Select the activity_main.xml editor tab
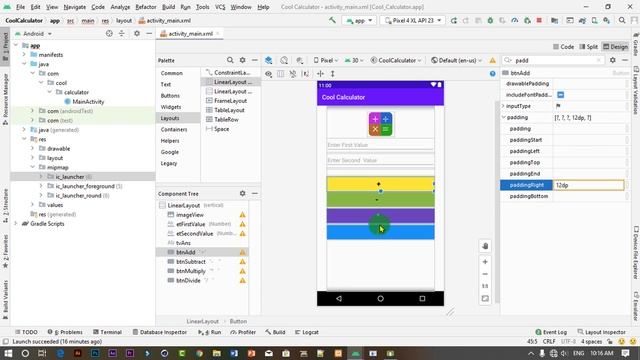 pyautogui.click(x=190, y=33)
